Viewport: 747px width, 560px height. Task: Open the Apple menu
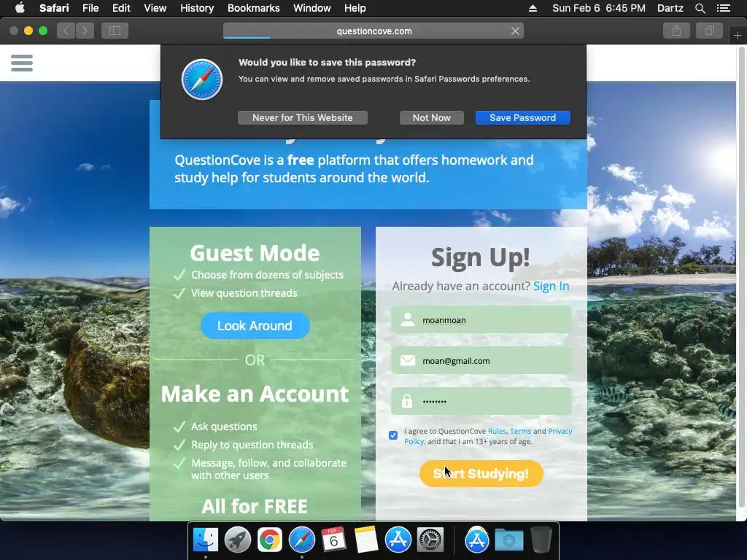tap(20, 8)
